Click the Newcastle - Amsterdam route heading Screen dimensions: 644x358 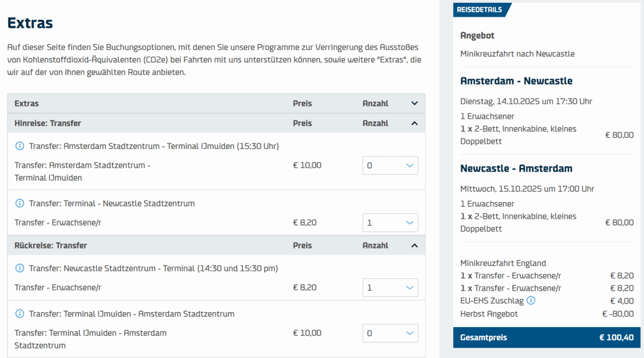(x=516, y=168)
